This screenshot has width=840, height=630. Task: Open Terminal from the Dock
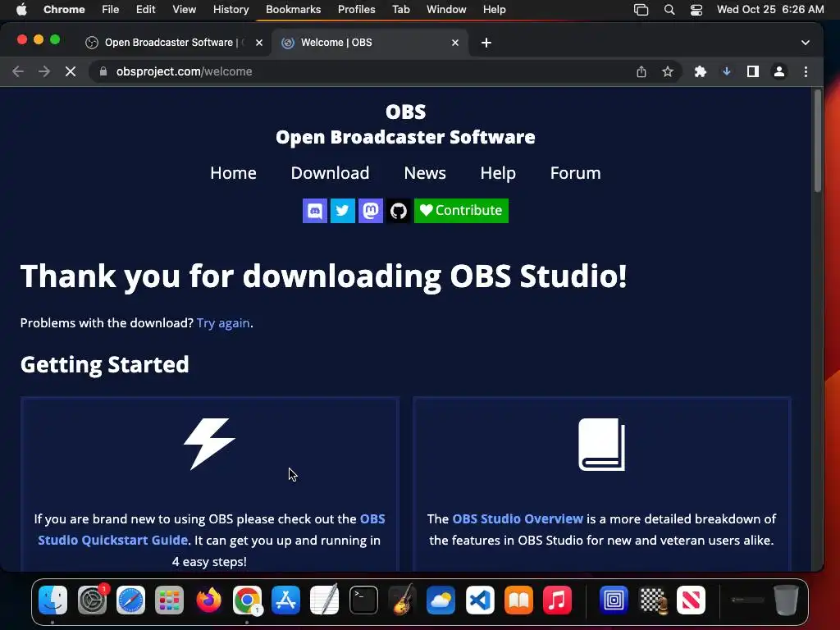point(363,600)
